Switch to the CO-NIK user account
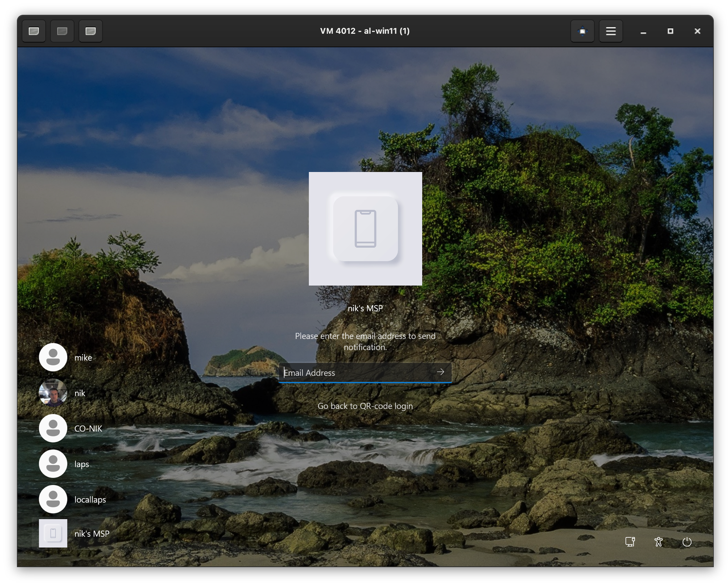 tap(53, 428)
